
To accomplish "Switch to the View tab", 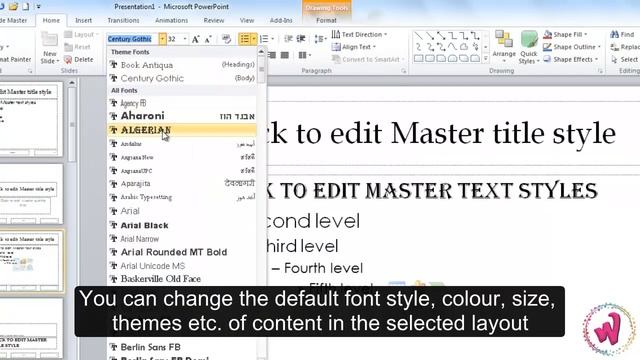I will pyautogui.click(x=247, y=20).
